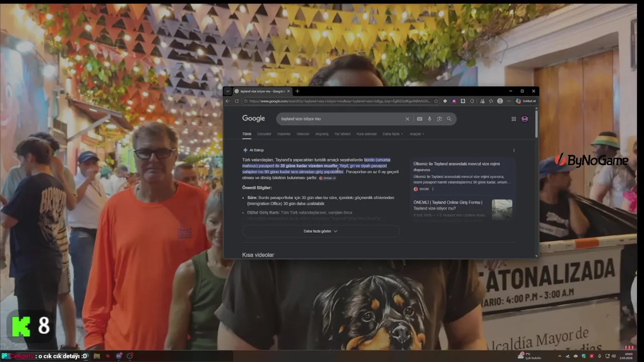The width and height of the screenshot is (644, 362).
Task: Expand 'Daha fazla göster' button
Action: (320, 231)
